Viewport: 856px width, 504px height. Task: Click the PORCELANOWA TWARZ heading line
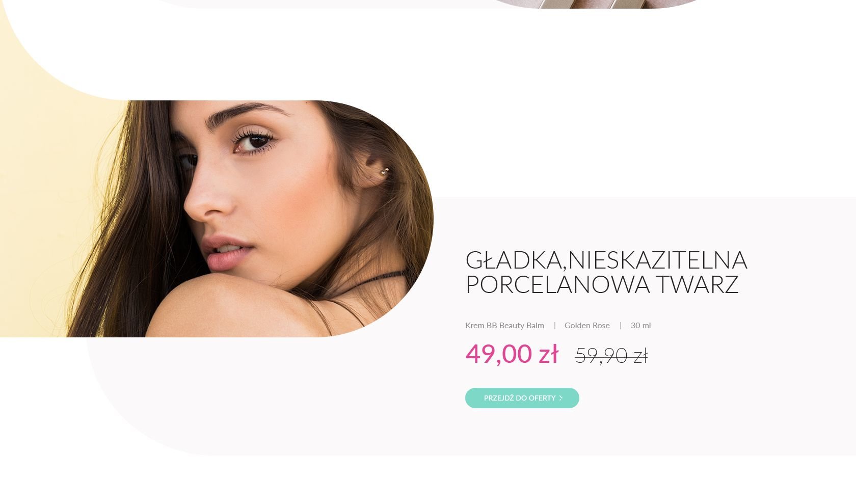click(x=602, y=284)
